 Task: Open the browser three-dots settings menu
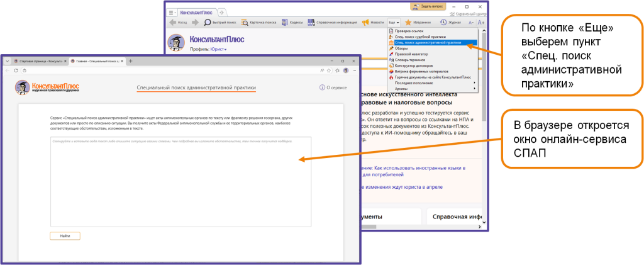click(x=354, y=70)
